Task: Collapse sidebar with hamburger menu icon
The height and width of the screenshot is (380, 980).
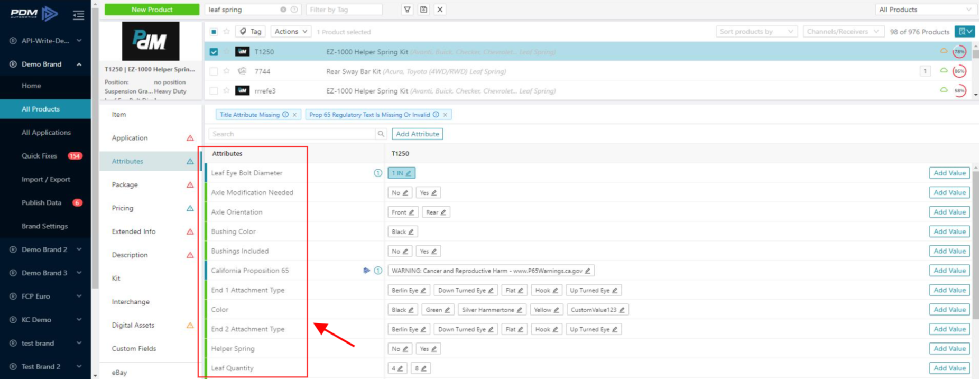Action: 78,15
